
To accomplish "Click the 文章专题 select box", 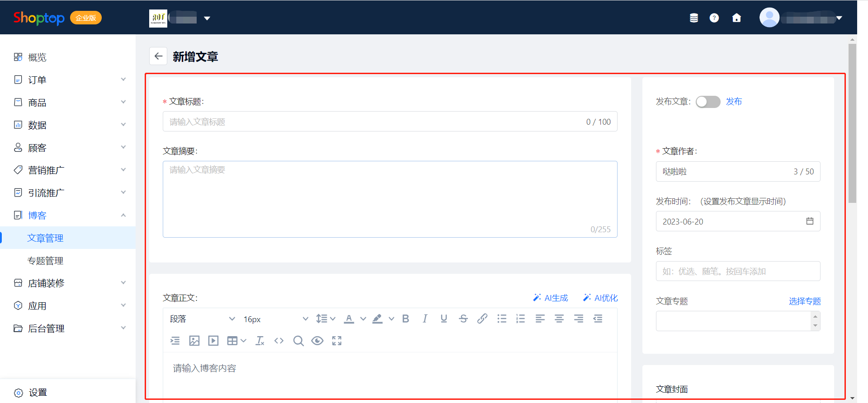I will [x=738, y=321].
